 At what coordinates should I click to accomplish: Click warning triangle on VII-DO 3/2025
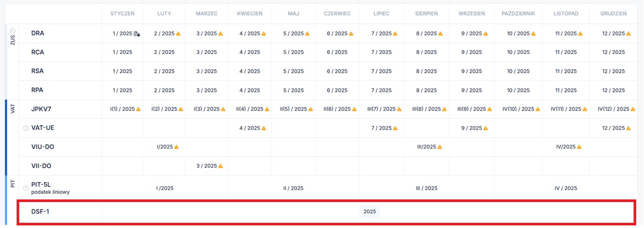pos(220,166)
